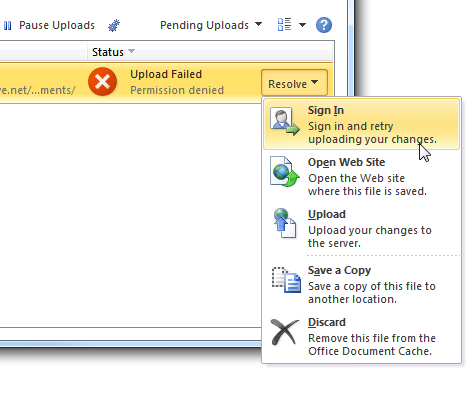This screenshot has height=394, width=475.
Task: Open the Status column filter arrow
Action: pyautogui.click(x=132, y=51)
